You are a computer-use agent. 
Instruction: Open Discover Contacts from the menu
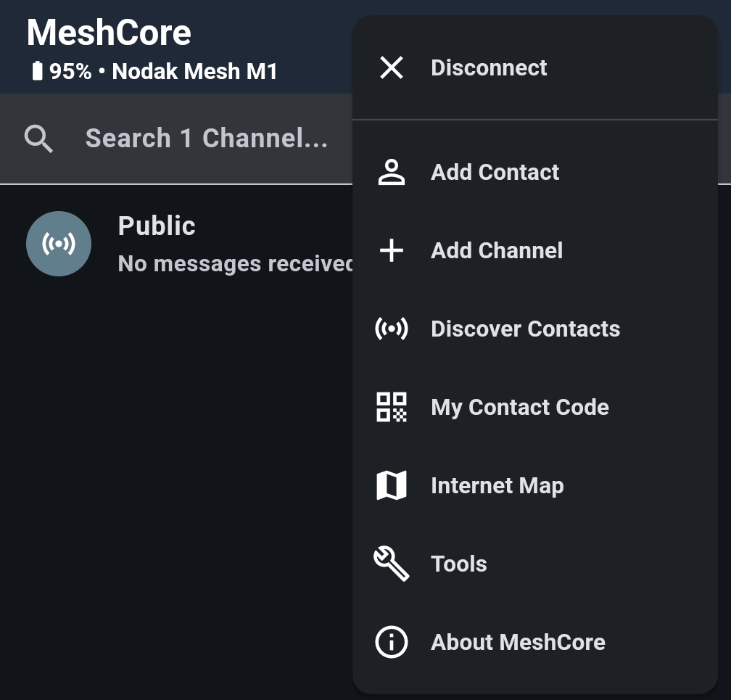click(525, 329)
